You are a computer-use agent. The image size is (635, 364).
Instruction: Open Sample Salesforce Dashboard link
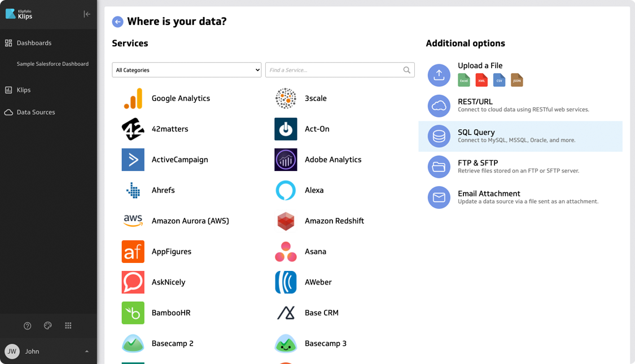tap(52, 64)
